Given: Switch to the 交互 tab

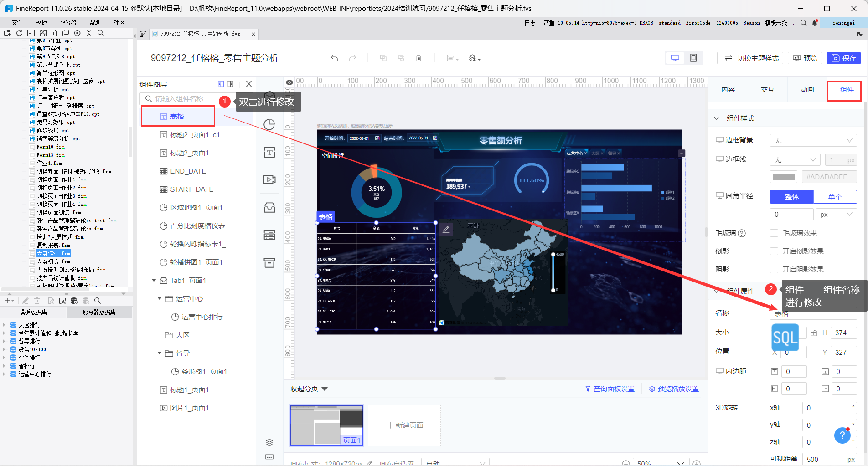Looking at the screenshot, I should click(x=768, y=89).
